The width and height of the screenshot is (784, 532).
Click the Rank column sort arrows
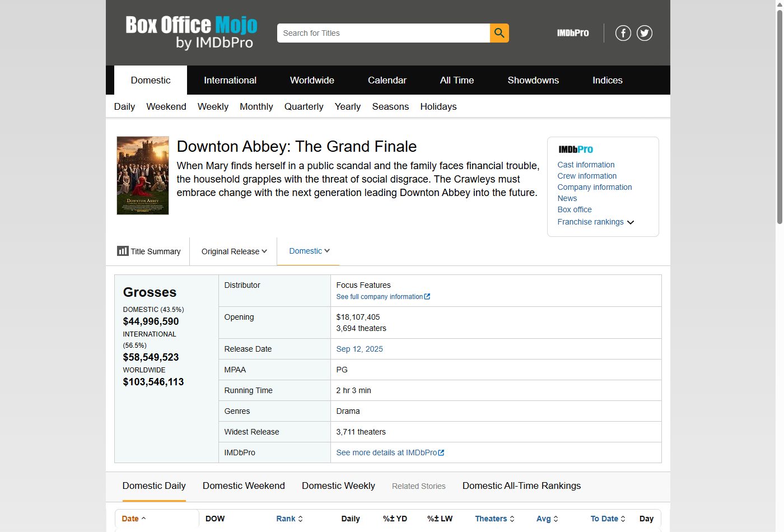(x=300, y=519)
